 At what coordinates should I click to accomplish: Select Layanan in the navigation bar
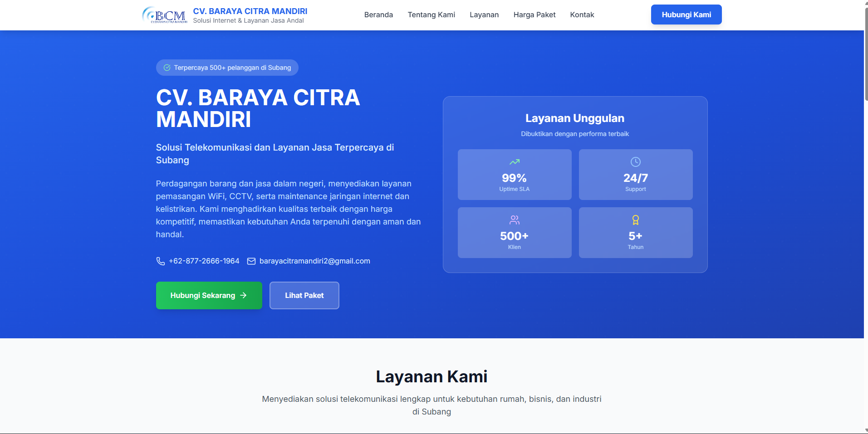(x=484, y=15)
